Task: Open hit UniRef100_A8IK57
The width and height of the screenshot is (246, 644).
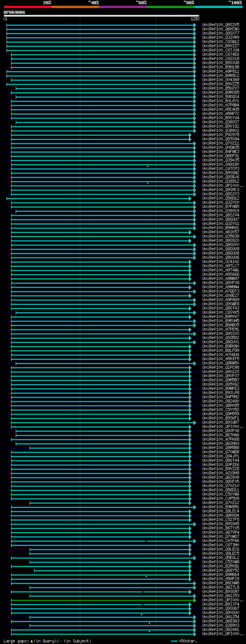Action: tap(221, 232)
